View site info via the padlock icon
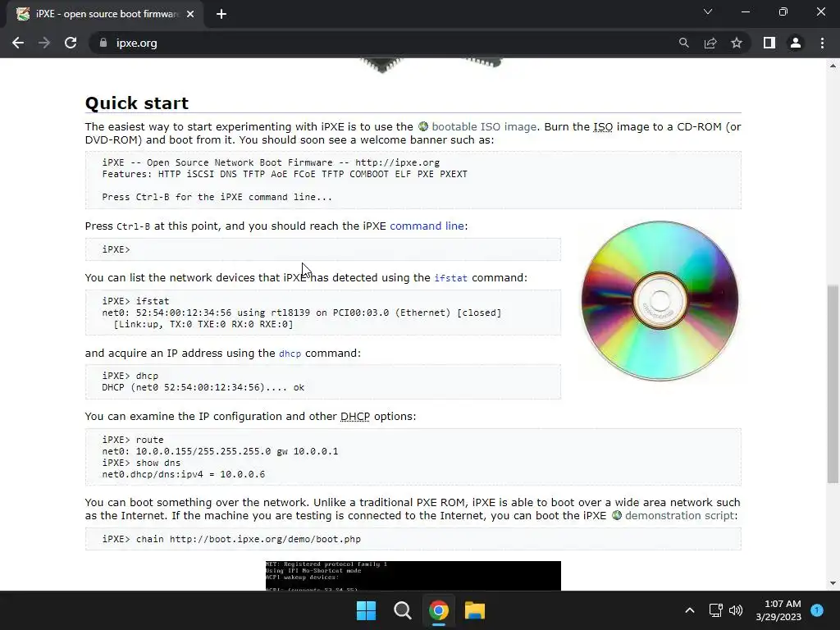Image resolution: width=840 pixels, height=630 pixels. (103, 43)
